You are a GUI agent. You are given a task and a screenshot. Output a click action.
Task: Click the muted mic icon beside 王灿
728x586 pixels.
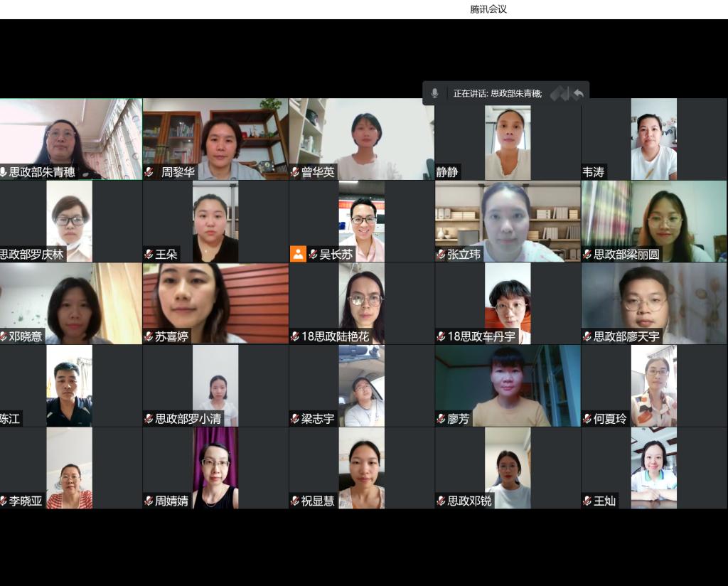tap(587, 501)
